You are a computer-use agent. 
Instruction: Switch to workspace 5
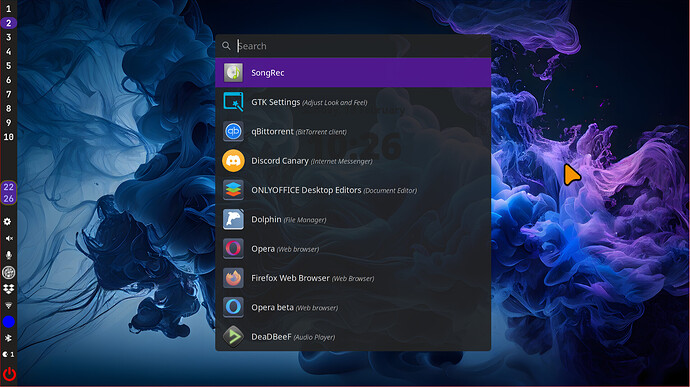click(8, 66)
